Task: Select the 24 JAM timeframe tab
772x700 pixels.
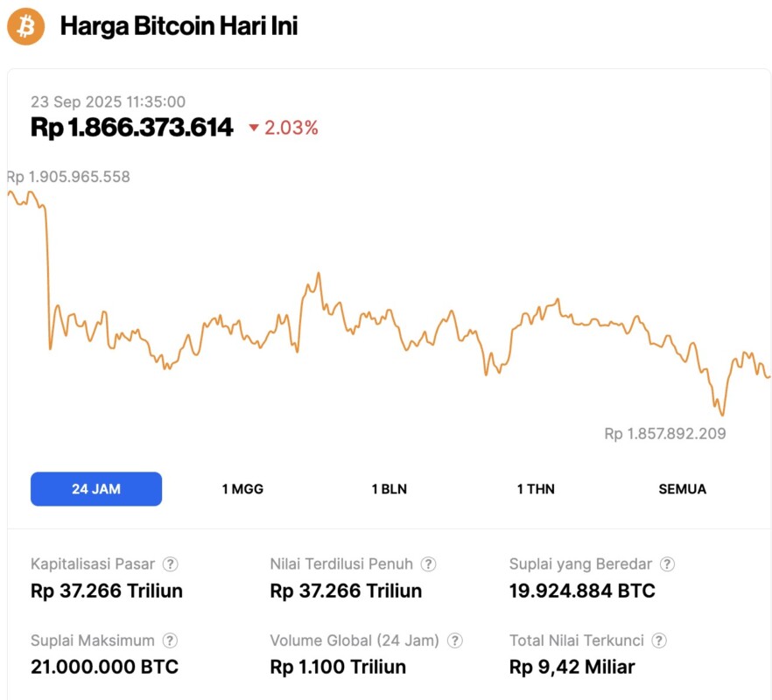Action: click(96, 489)
